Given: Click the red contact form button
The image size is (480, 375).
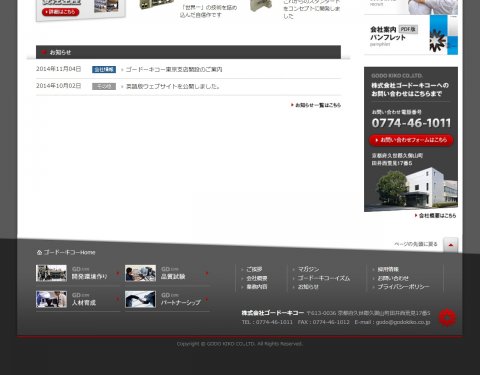Looking at the screenshot, I should (411, 140).
